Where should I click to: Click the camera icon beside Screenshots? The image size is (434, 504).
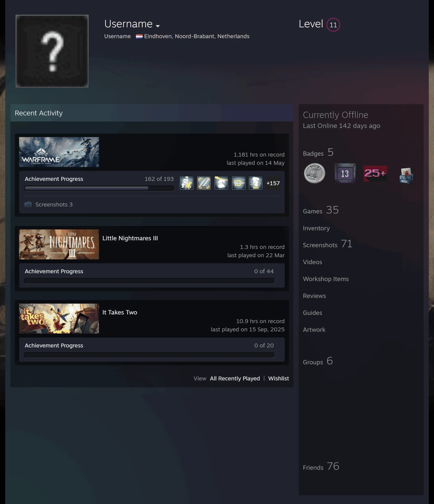pyautogui.click(x=28, y=204)
